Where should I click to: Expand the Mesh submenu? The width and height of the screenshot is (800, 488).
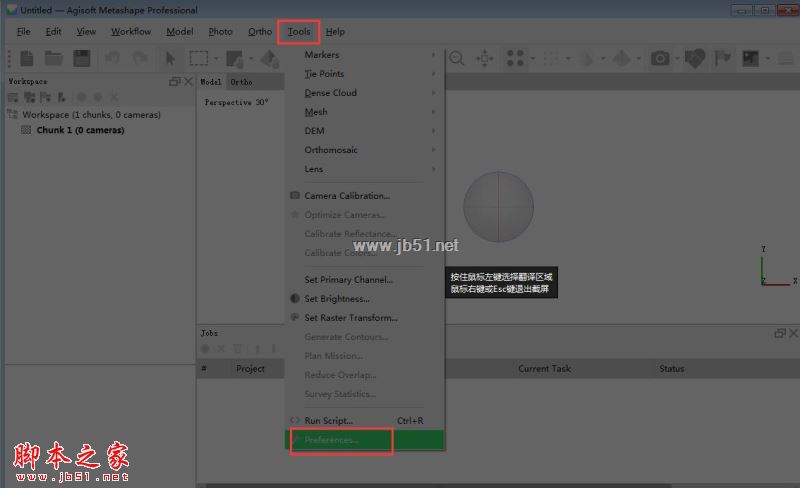pos(364,112)
